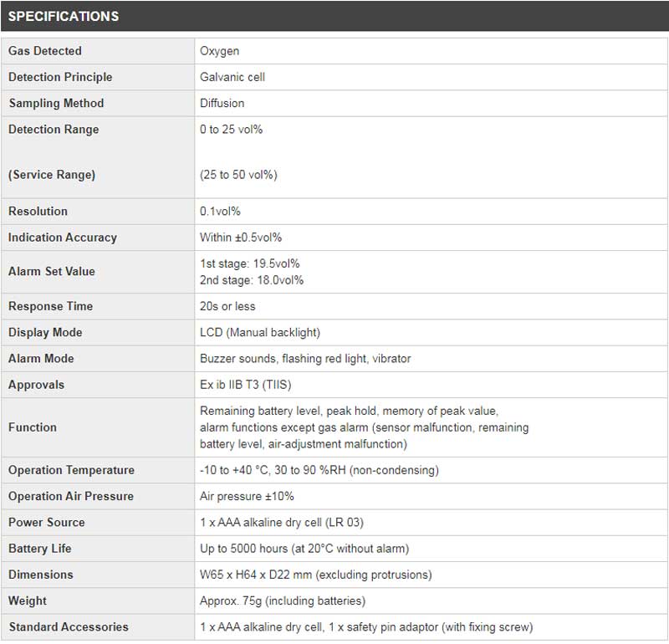Click the Indication Accuracy label
669x644 pixels.
[63, 238]
